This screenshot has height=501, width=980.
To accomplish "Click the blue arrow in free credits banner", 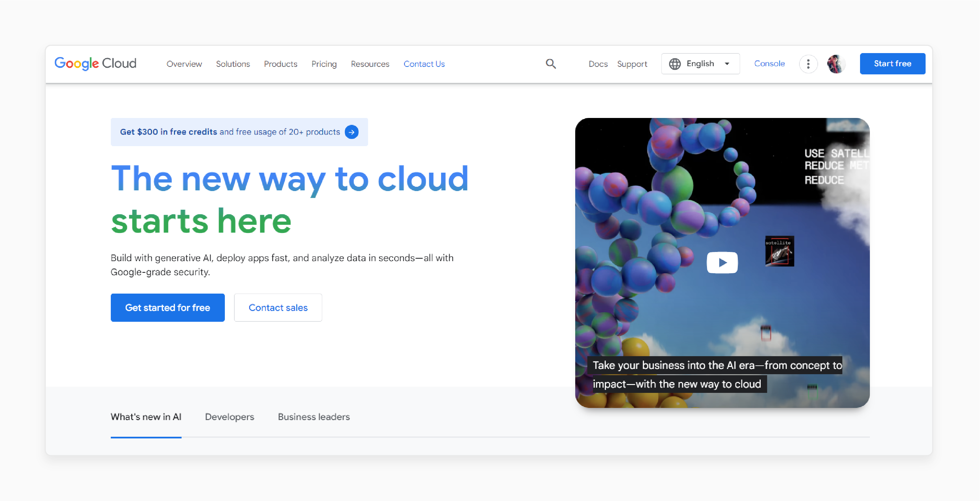I will click(x=351, y=132).
